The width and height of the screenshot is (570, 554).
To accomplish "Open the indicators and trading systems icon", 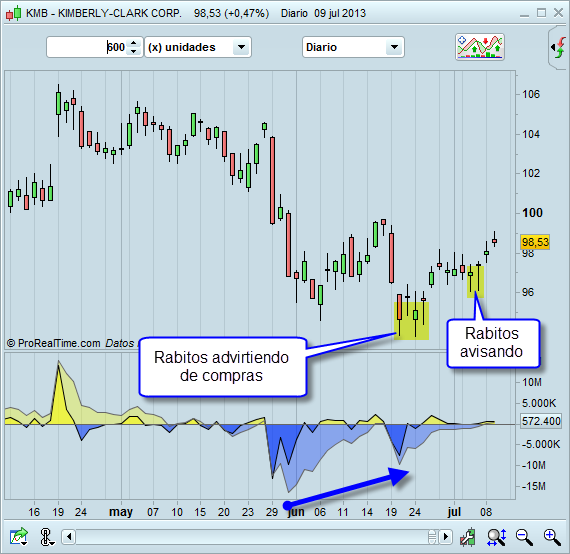I will tap(480, 47).
